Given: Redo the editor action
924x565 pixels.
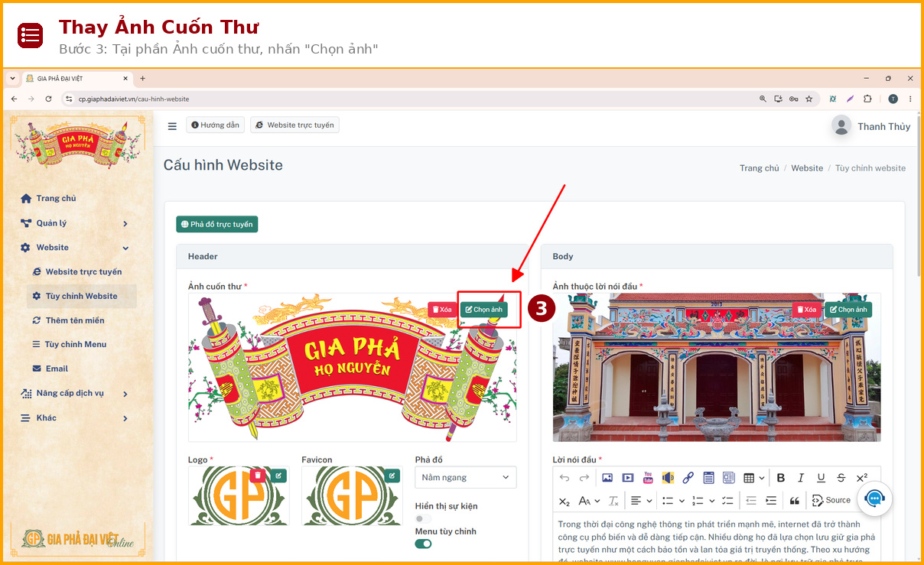Looking at the screenshot, I should [584, 478].
